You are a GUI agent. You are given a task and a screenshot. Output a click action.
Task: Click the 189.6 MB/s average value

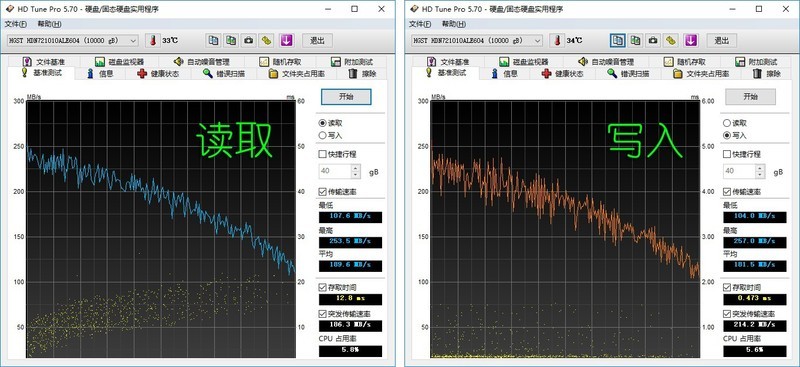(x=350, y=265)
